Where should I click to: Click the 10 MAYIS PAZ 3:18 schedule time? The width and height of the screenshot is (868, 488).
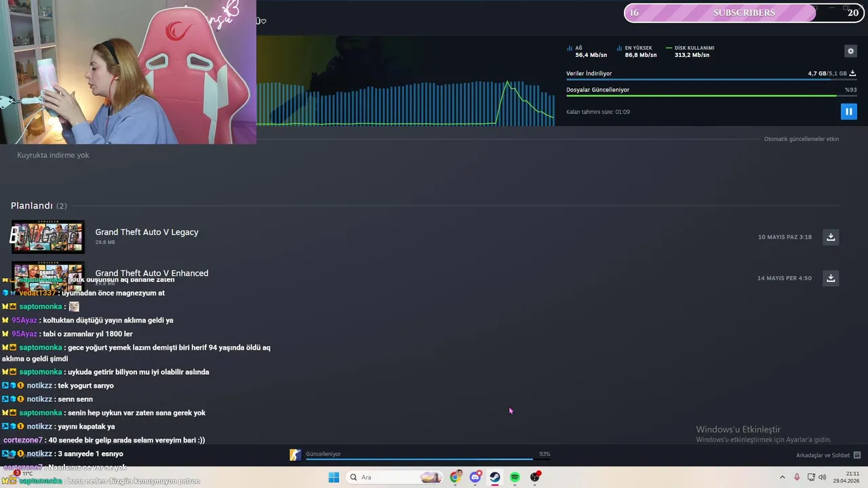(785, 237)
